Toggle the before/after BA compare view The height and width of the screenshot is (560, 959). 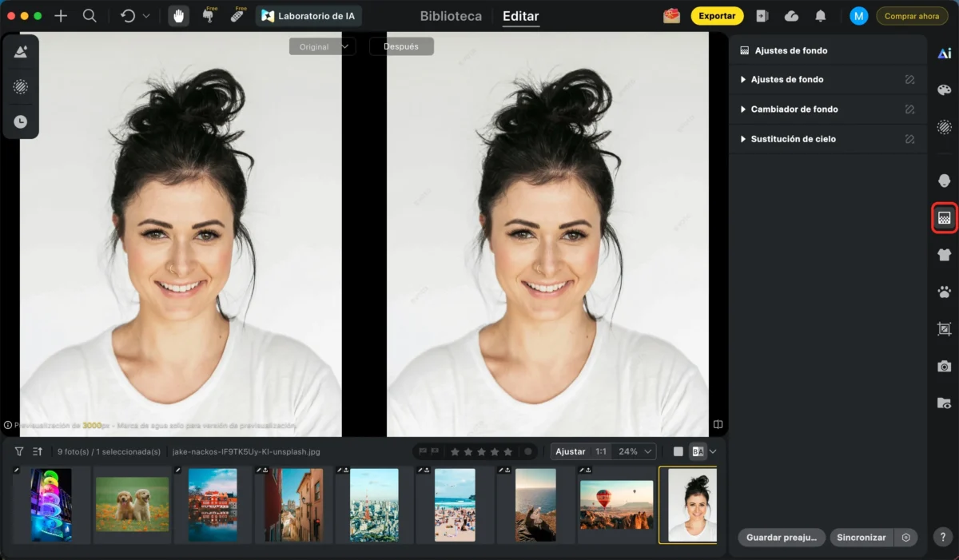[698, 451]
